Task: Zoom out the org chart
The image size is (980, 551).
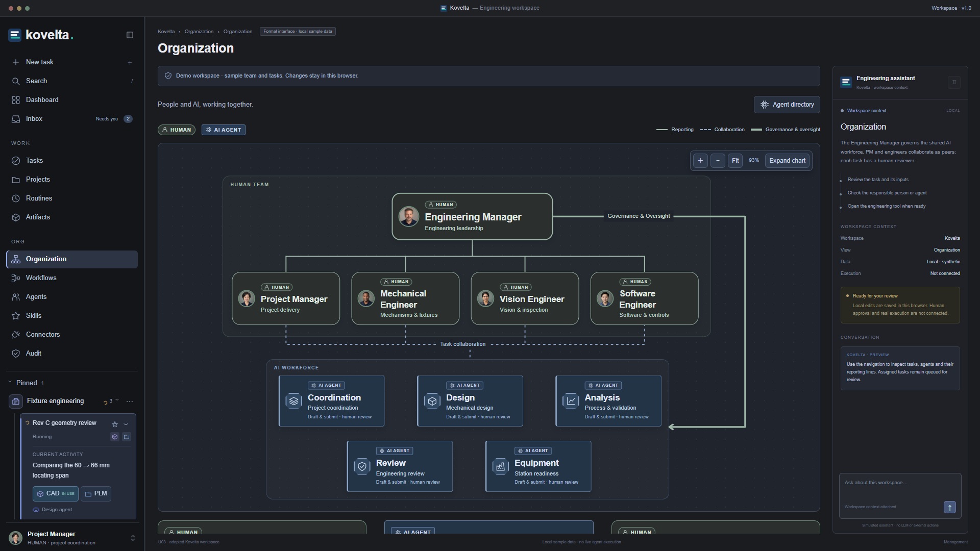Action: [718, 161]
